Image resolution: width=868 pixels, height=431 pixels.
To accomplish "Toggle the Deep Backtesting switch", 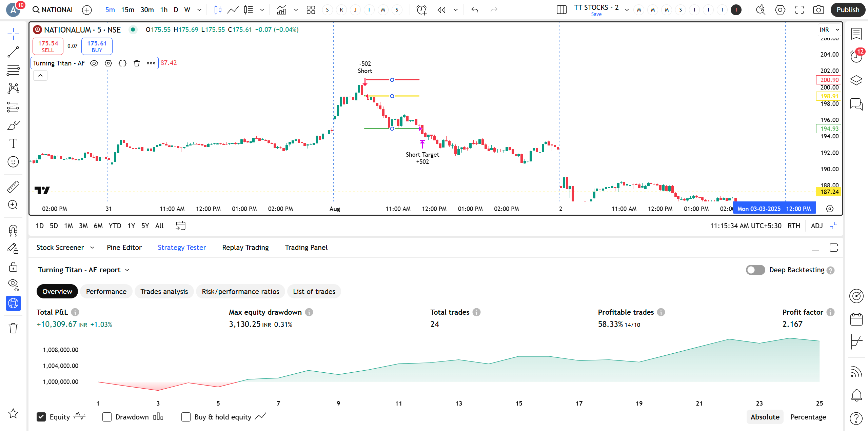I will click(755, 270).
